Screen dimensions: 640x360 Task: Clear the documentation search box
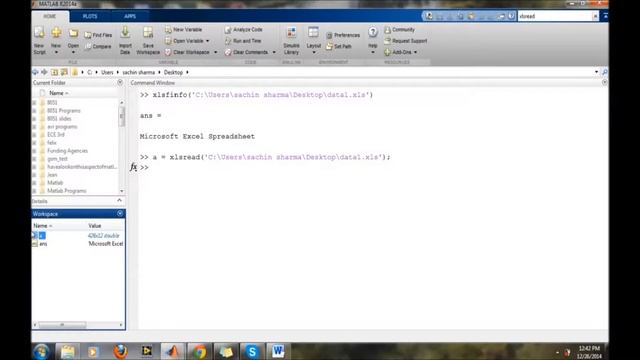pos(595,16)
